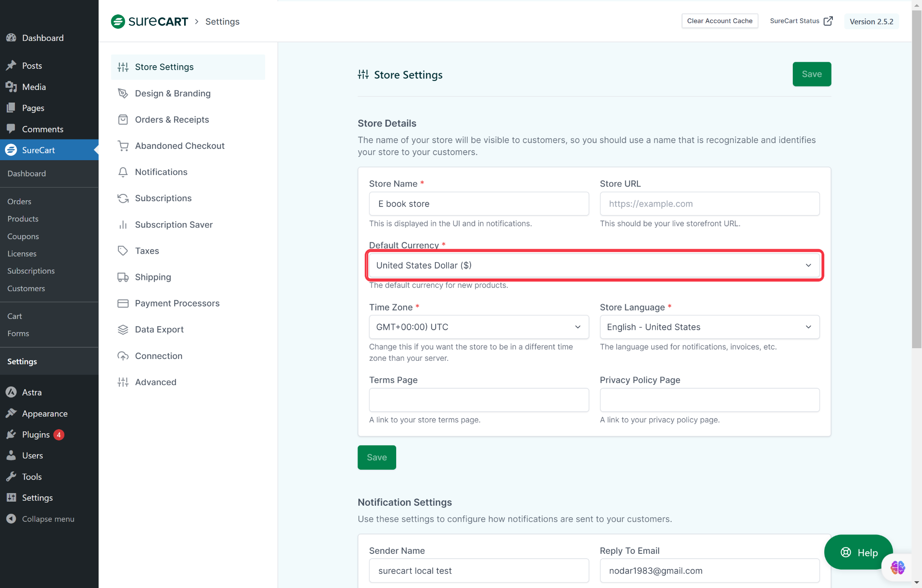Click the Subscriptions refresh icon in settings
The width and height of the screenshot is (922, 588).
point(122,198)
